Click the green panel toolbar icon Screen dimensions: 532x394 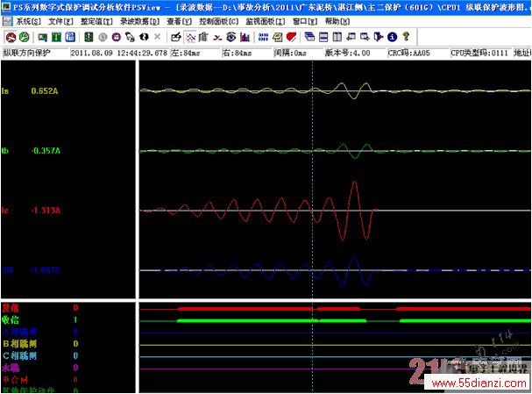pyautogui.click(x=56, y=37)
